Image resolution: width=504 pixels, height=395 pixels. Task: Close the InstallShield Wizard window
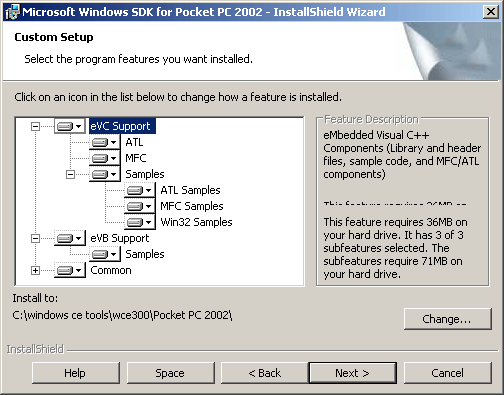(491, 12)
